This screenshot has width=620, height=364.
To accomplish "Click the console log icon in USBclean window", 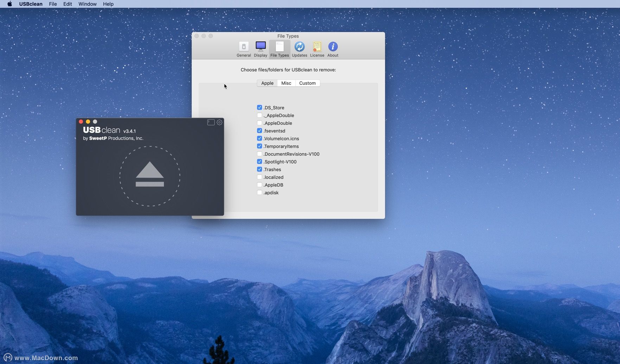I will point(211,122).
